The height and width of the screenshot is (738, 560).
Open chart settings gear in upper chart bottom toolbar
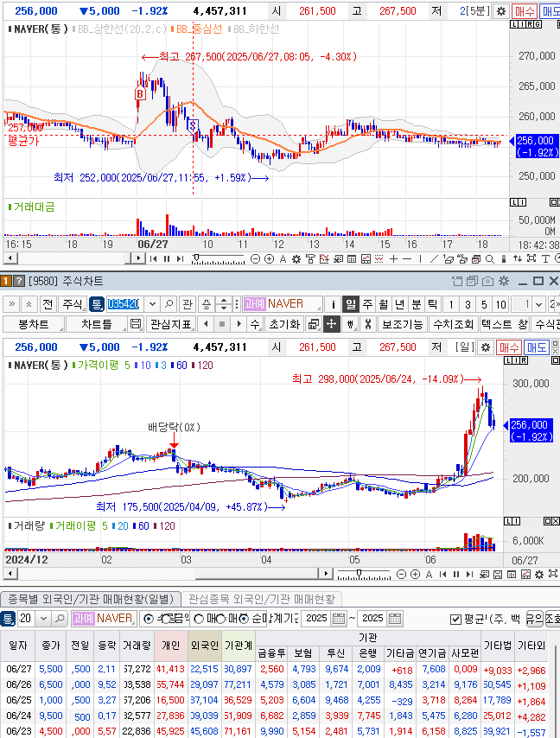(x=296, y=259)
